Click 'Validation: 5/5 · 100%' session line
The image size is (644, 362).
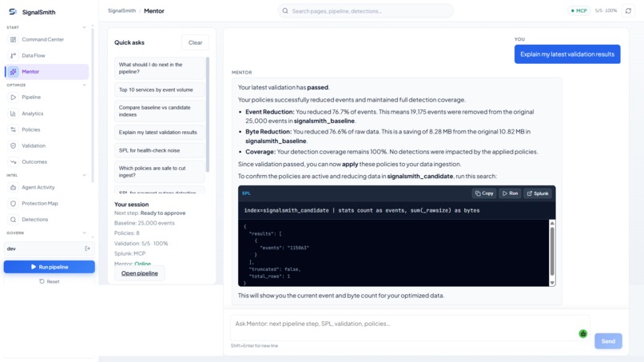point(141,243)
